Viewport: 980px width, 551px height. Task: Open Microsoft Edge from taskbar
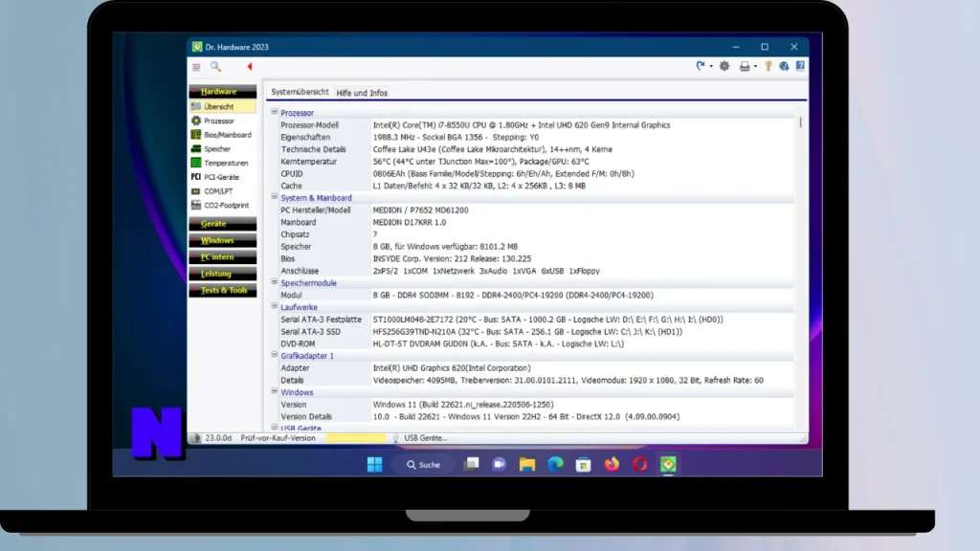pos(555,464)
